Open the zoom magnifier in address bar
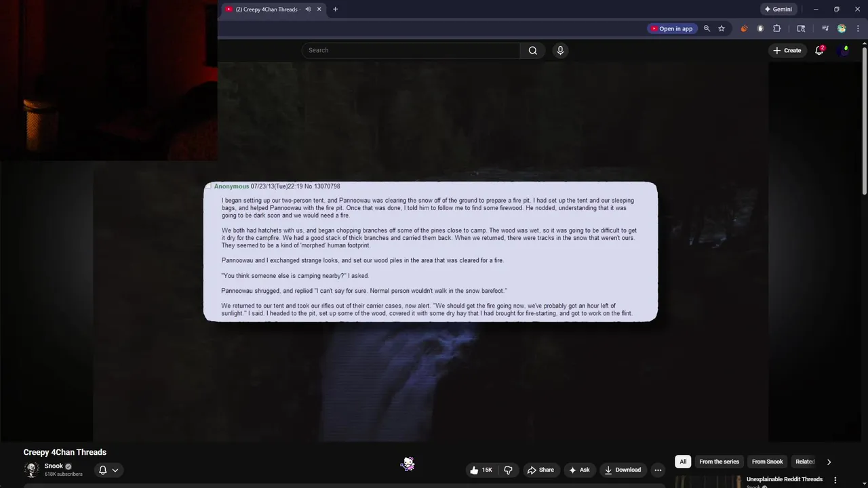 click(707, 28)
